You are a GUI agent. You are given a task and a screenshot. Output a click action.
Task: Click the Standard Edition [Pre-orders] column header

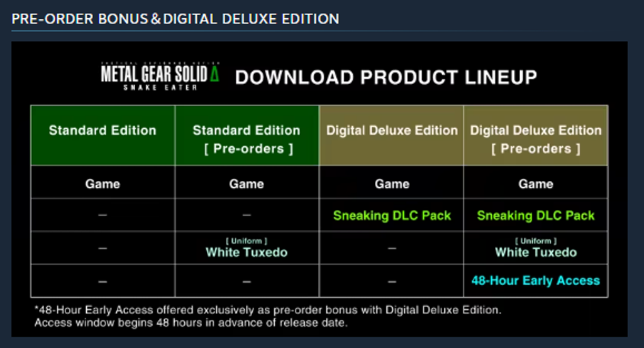click(x=247, y=139)
